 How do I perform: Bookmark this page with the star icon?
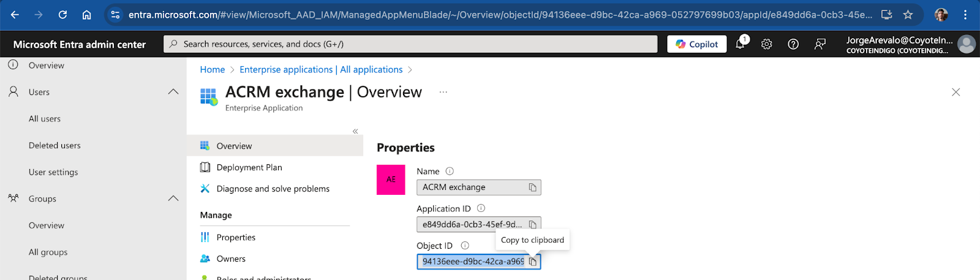[x=908, y=15]
